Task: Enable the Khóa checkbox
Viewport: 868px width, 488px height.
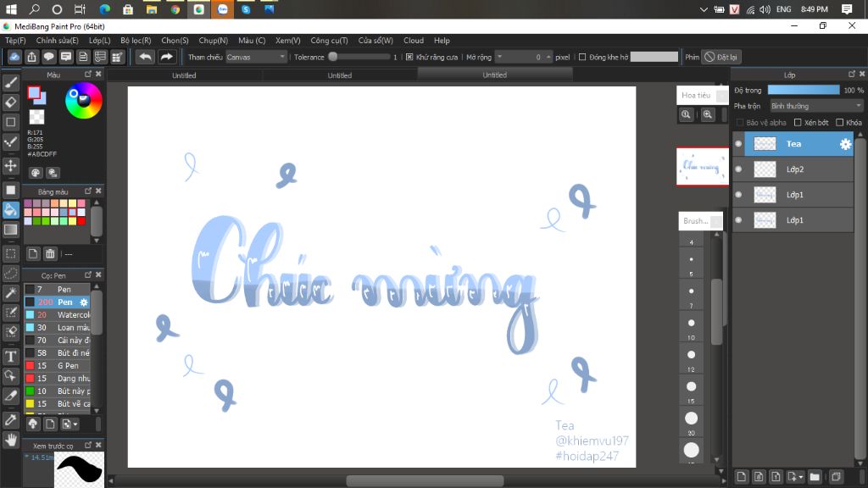Action: 840,122
